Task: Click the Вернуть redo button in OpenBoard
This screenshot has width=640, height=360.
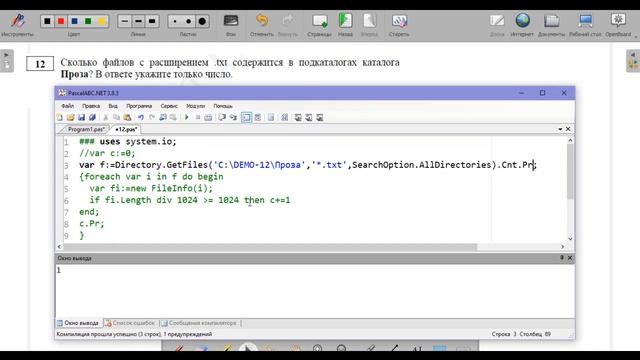Action: (288, 20)
